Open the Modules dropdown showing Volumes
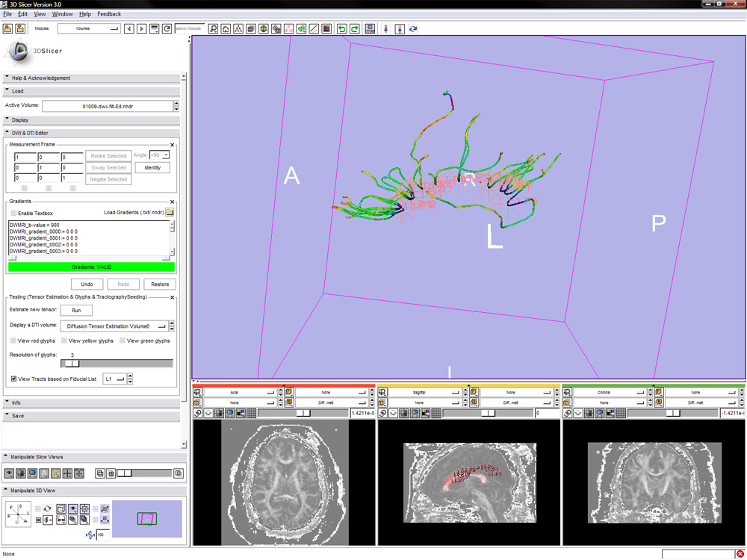This screenshot has width=747, height=560. 89,29
